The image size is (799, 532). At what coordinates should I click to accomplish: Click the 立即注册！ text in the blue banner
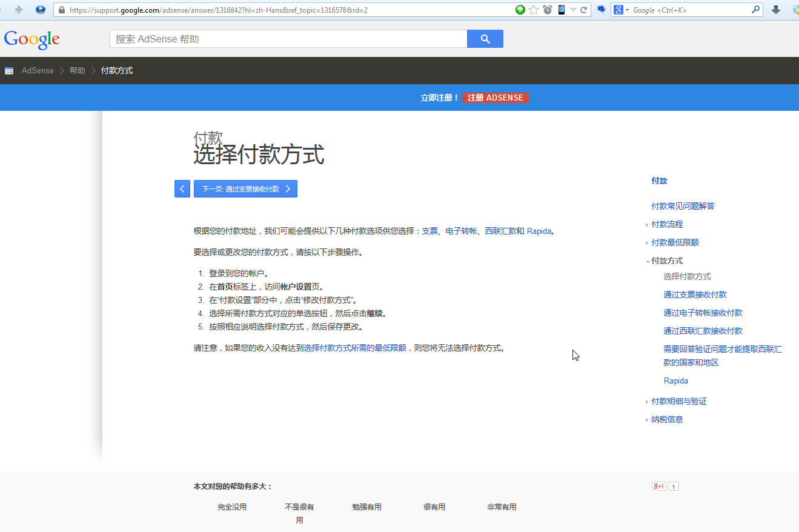point(440,98)
